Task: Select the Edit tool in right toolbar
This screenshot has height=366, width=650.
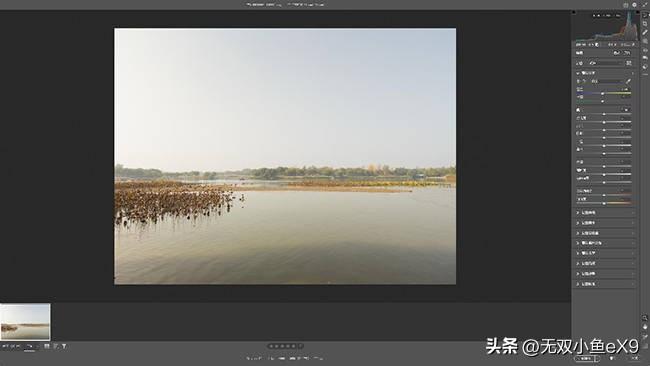Action: [645, 15]
